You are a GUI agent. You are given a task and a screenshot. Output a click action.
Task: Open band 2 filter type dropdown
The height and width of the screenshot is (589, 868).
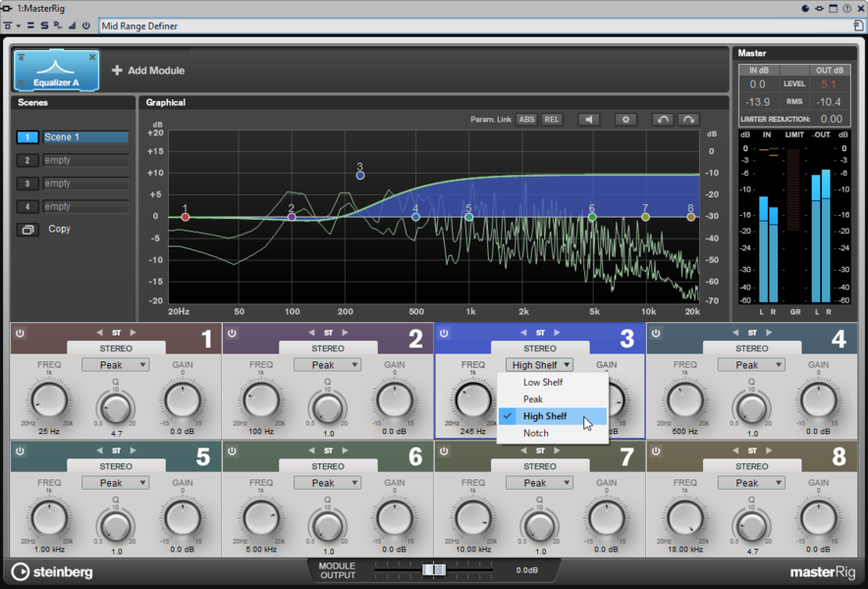327,365
